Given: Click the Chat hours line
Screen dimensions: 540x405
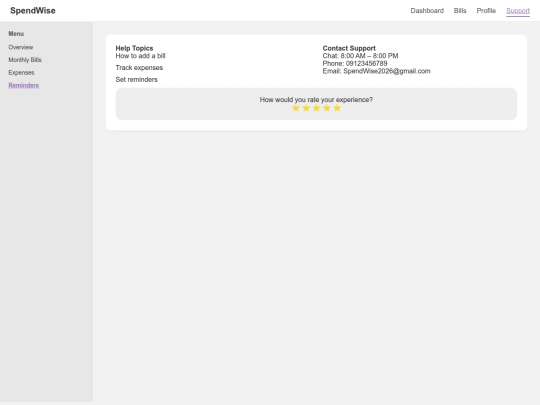Looking at the screenshot, I should (x=360, y=56).
